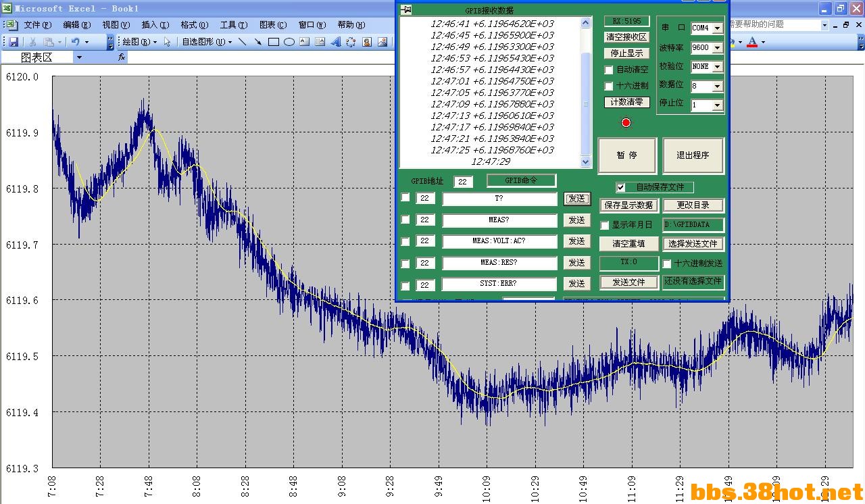Screen dimensions: 865x504
Task: Enable the 显示年月日 checkbox
Action: click(x=605, y=225)
